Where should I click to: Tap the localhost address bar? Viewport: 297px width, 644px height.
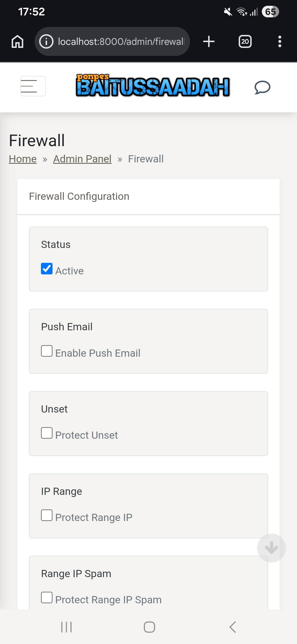(121, 42)
